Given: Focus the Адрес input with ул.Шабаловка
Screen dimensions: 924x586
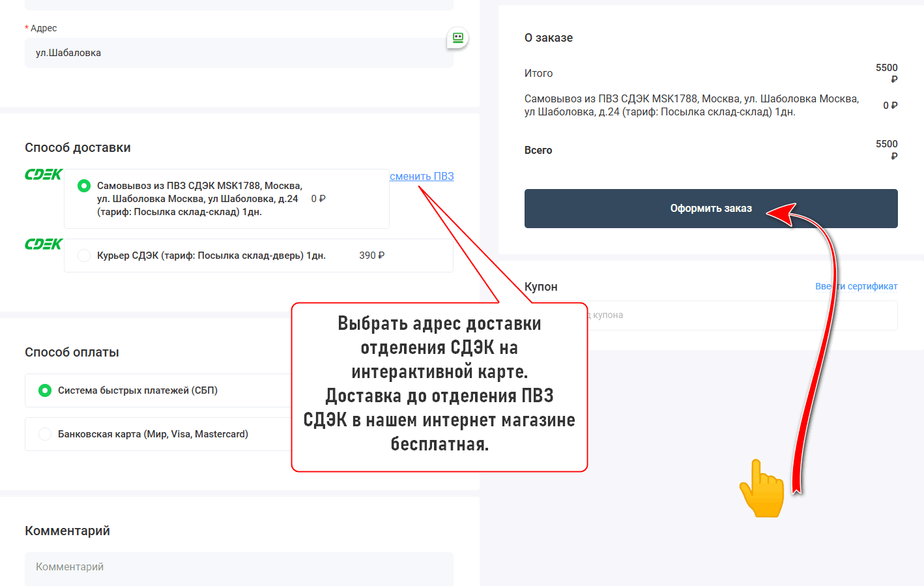Looking at the screenshot, I should pos(239,53).
